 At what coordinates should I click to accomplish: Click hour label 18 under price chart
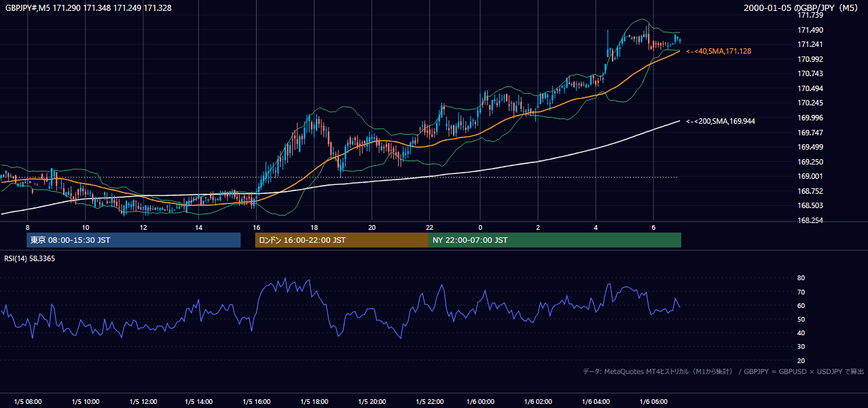314,227
